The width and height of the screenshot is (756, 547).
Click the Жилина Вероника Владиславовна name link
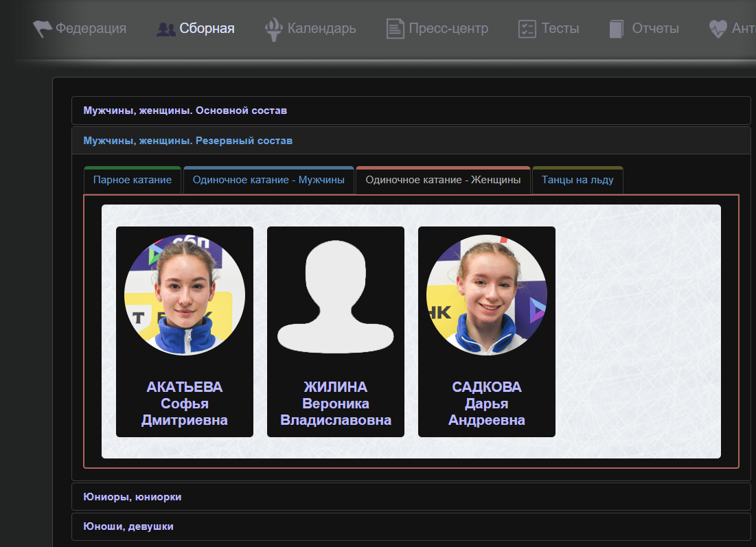click(x=336, y=404)
